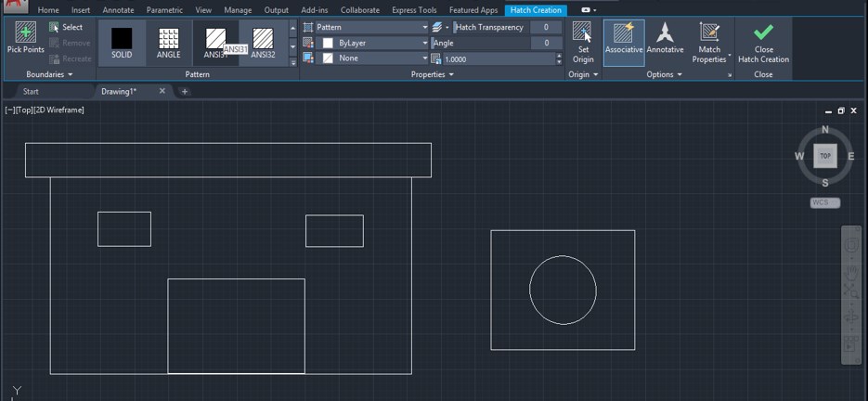Expand the Options panel
This screenshot has width=868, height=401.
click(664, 74)
